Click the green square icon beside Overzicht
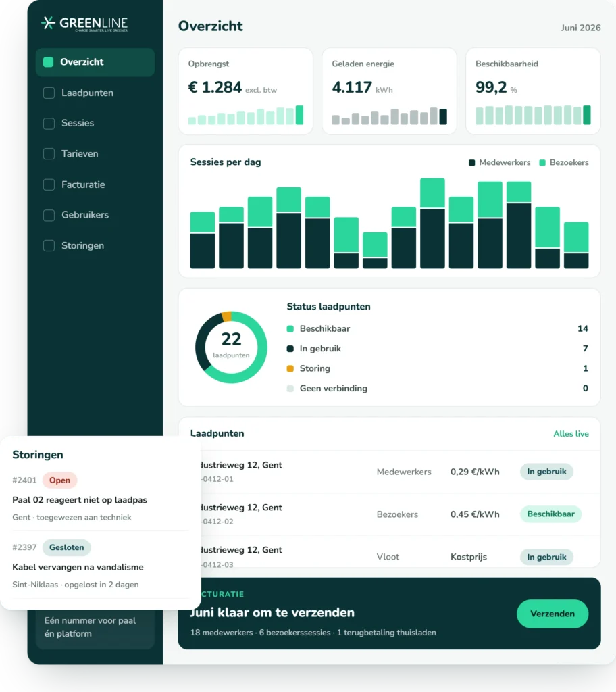 point(49,62)
